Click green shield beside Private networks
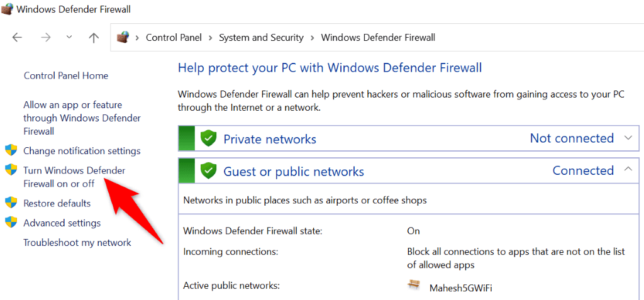Screen dimensions: 644x300 [x=208, y=139]
